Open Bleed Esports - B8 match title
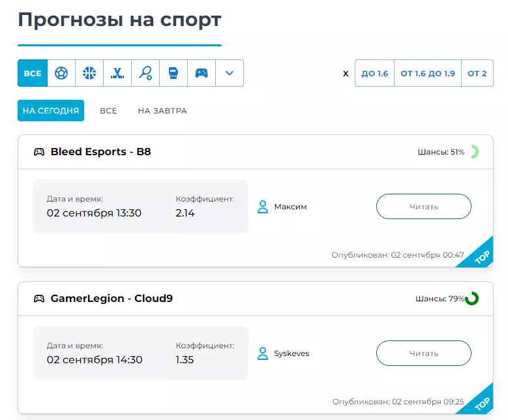The width and height of the screenshot is (508, 420). pyautogui.click(x=101, y=152)
